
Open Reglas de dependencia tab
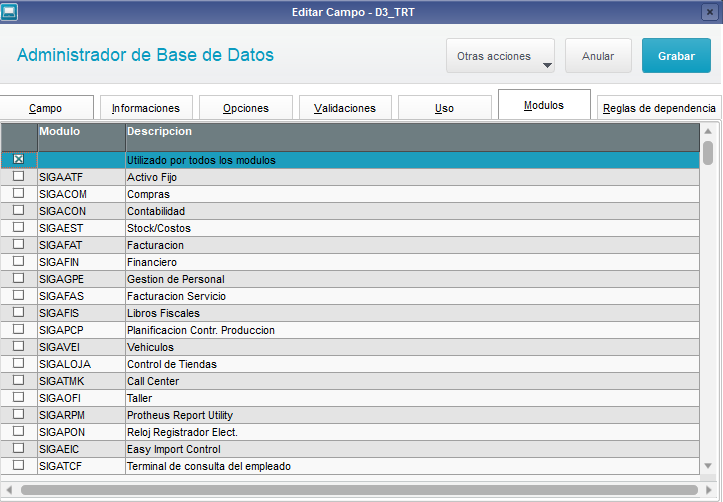[x=659, y=108]
